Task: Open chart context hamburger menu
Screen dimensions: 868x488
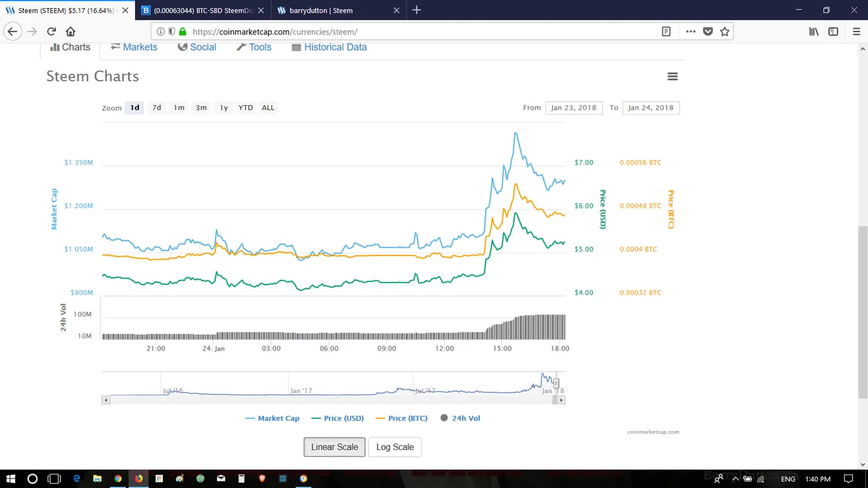Action: [673, 77]
